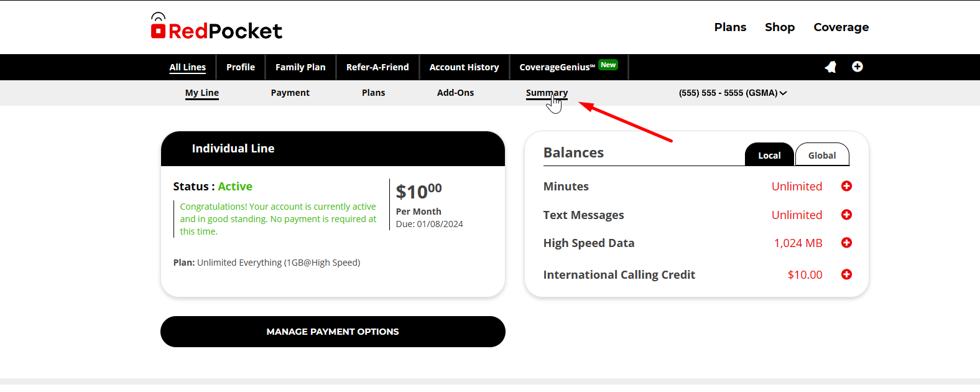
Task: Switch balances to Local
Action: 769,156
